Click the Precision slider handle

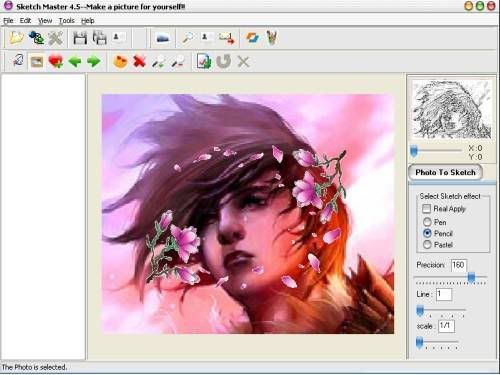[x=471, y=277]
